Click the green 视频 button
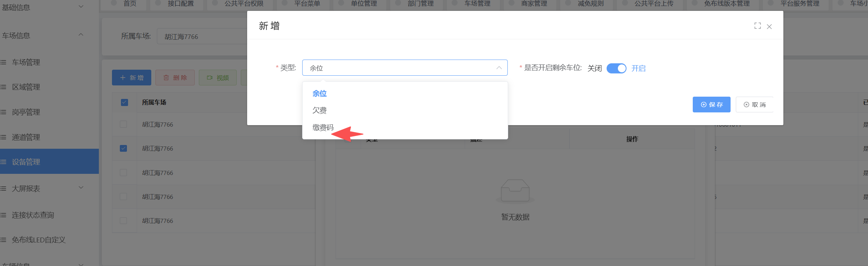The height and width of the screenshot is (266, 868). [218, 78]
